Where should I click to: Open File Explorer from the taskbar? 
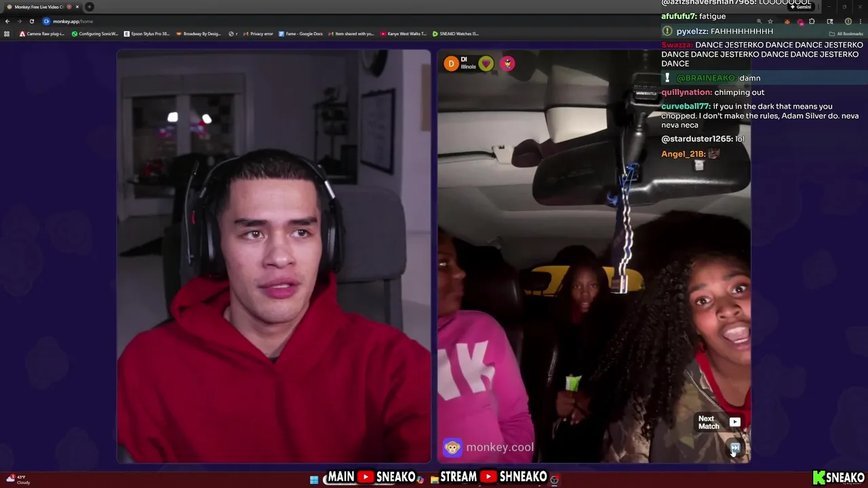pos(435,479)
